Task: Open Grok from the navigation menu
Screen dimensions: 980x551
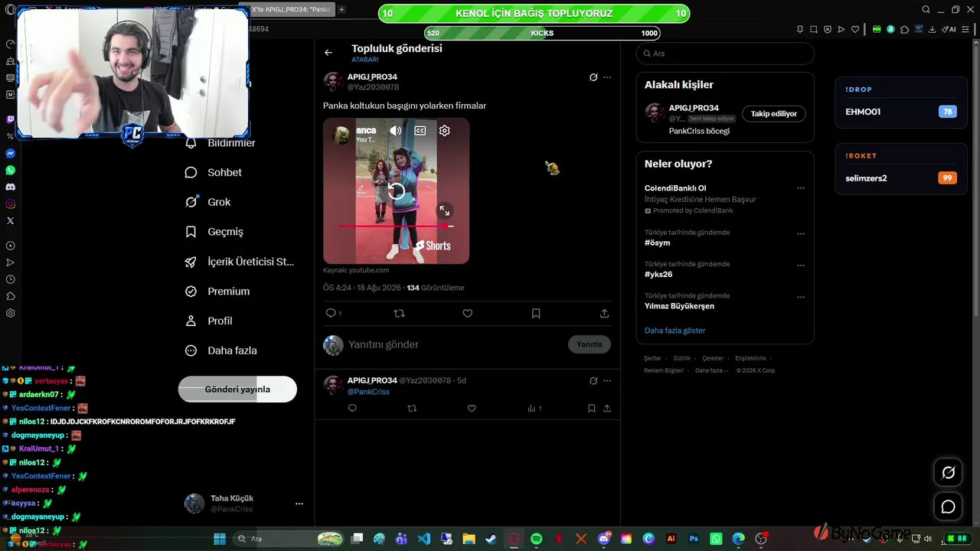Action: [x=207, y=202]
